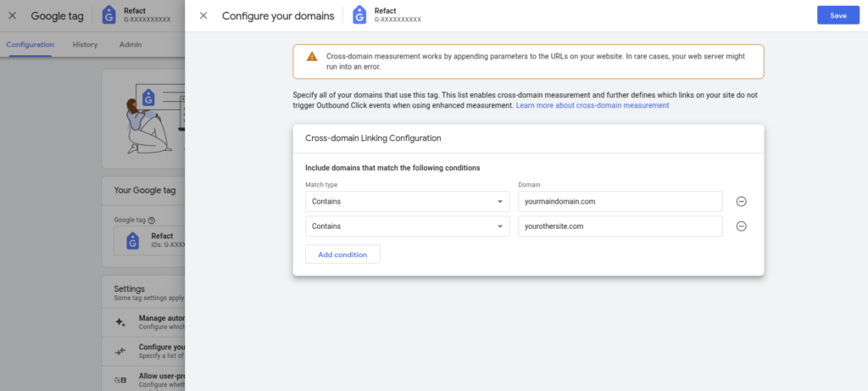Viewport: 868px width, 391px height.
Task: Click the Refact tag icon in background header
Action: click(109, 15)
